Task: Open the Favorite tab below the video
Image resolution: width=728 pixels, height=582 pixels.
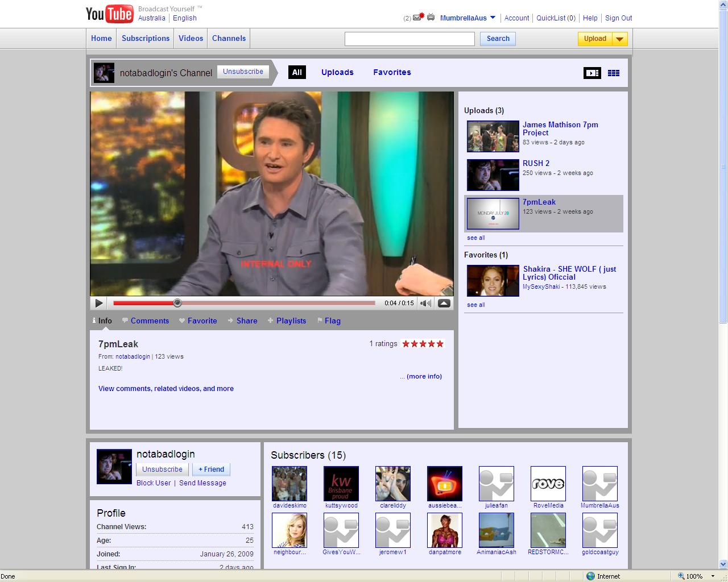Action: point(198,321)
